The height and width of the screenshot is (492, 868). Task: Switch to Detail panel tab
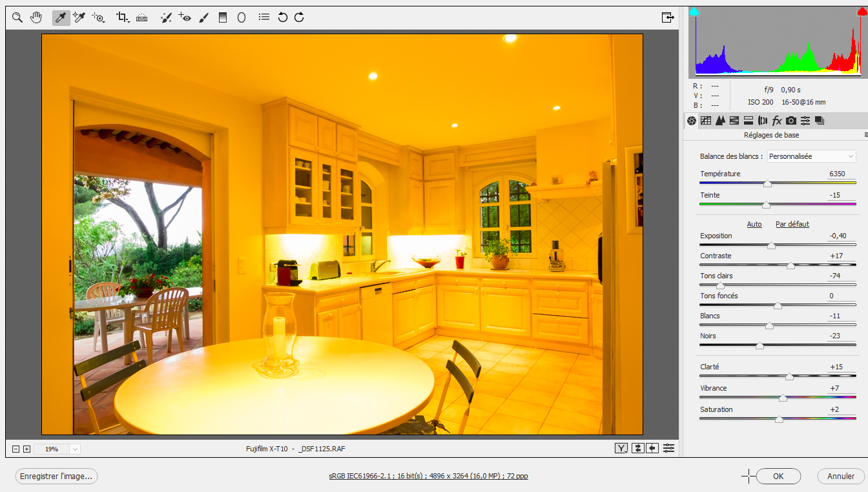720,121
